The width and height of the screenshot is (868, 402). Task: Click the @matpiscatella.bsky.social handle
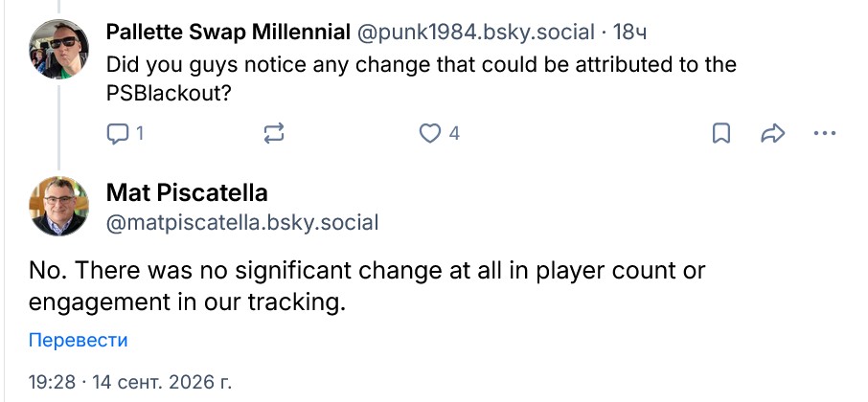242,222
